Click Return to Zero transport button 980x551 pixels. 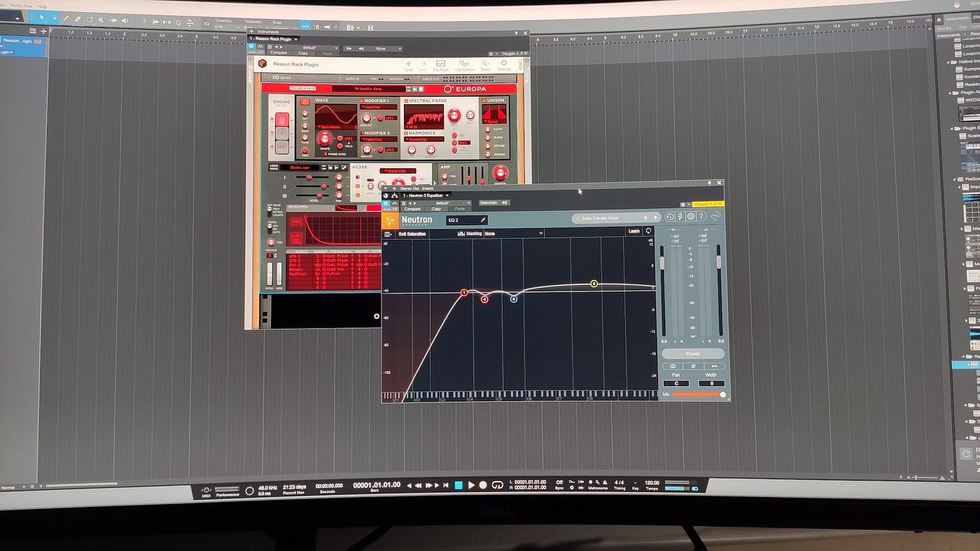(446, 485)
